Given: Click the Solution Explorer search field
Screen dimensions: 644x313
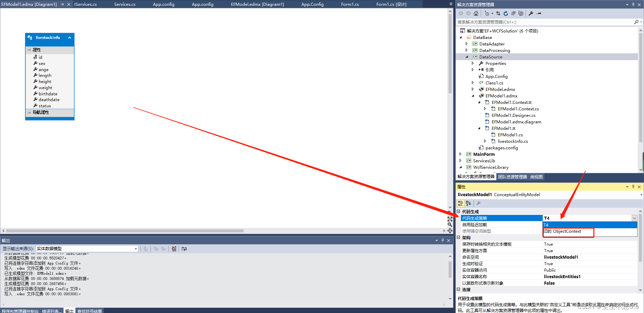Looking at the screenshot, I should click(x=544, y=22).
